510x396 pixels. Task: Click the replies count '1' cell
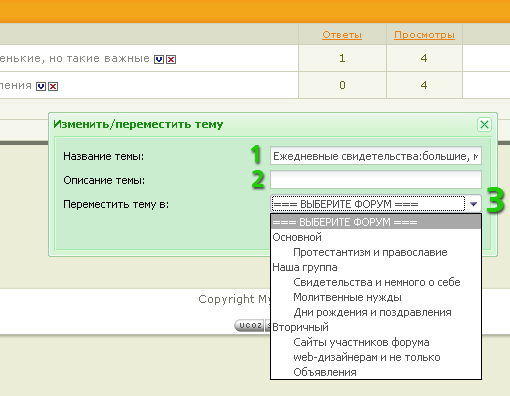tap(342, 58)
